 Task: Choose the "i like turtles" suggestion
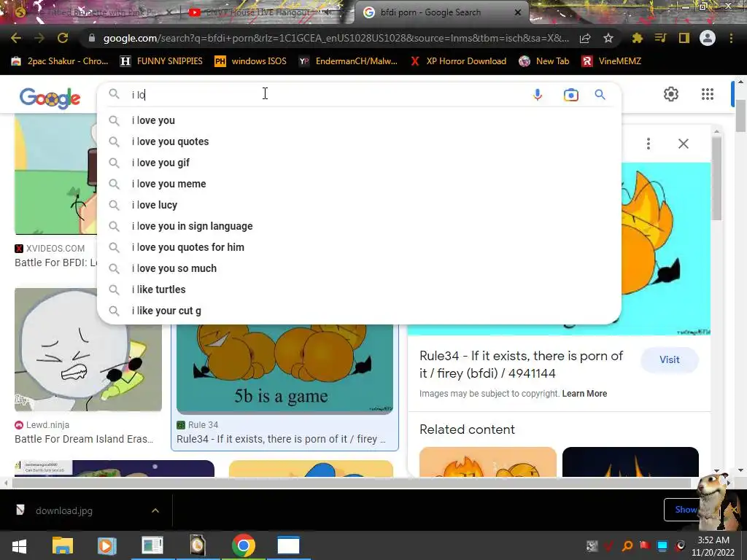(359, 289)
